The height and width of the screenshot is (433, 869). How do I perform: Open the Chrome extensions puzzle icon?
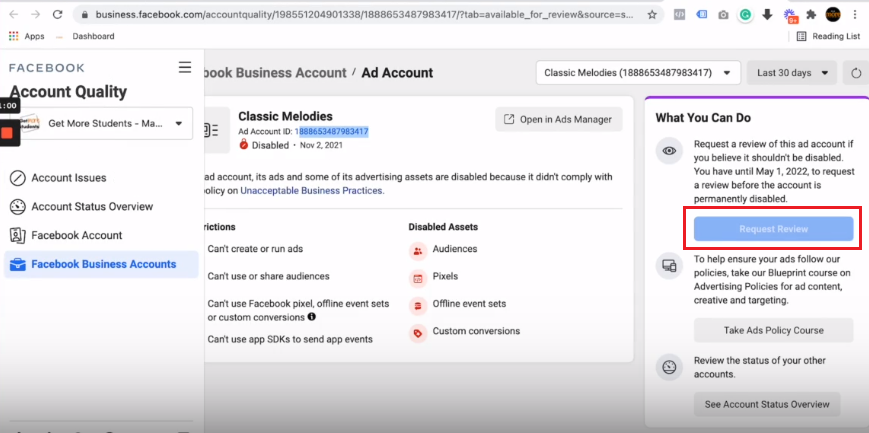point(811,15)
